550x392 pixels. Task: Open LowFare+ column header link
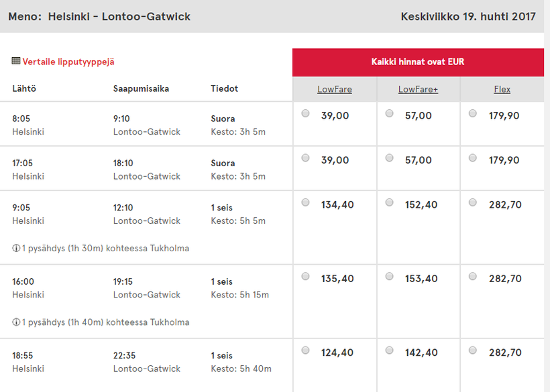click(x=418, y=89)
